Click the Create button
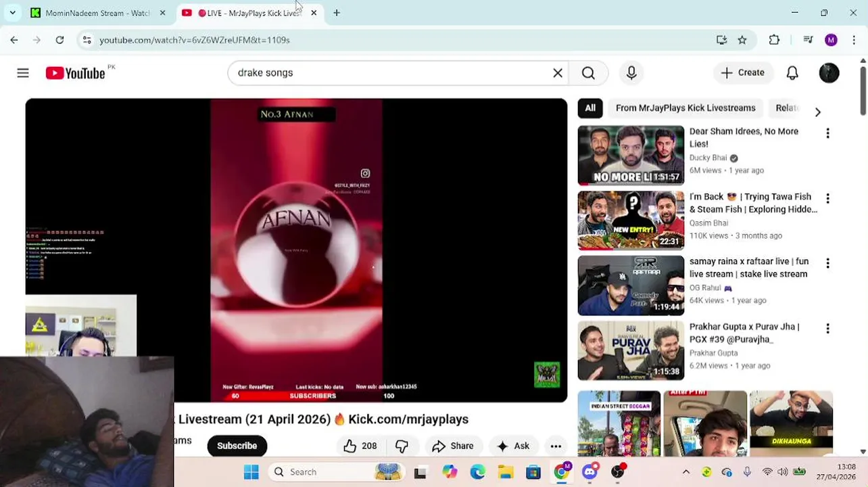This screenshot has width=868, height=487. 742,73
